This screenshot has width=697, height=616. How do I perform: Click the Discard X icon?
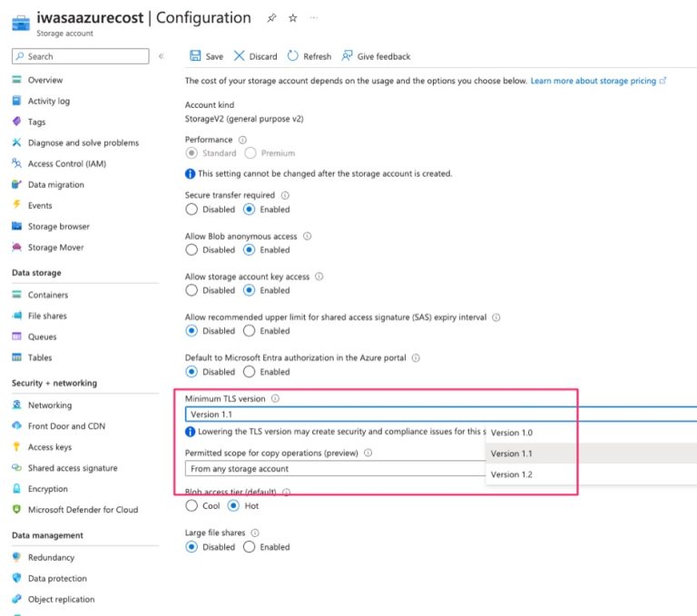pyautogui.click(x=240, y=56)
